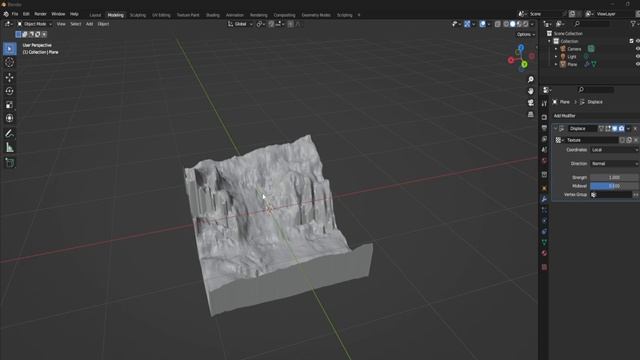640x360 pixels.
Task: Open the Physics properties tab
Action: (544, 221)
